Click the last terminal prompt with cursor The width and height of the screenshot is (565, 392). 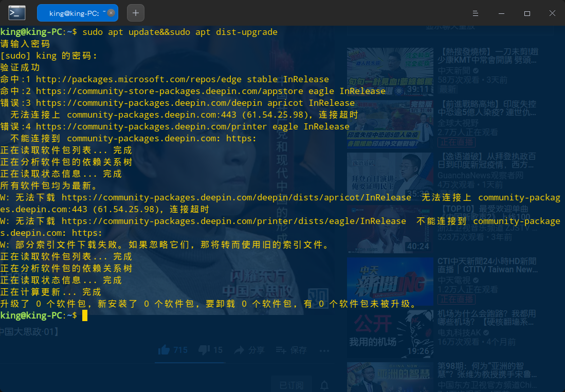(x=44, y=315)
